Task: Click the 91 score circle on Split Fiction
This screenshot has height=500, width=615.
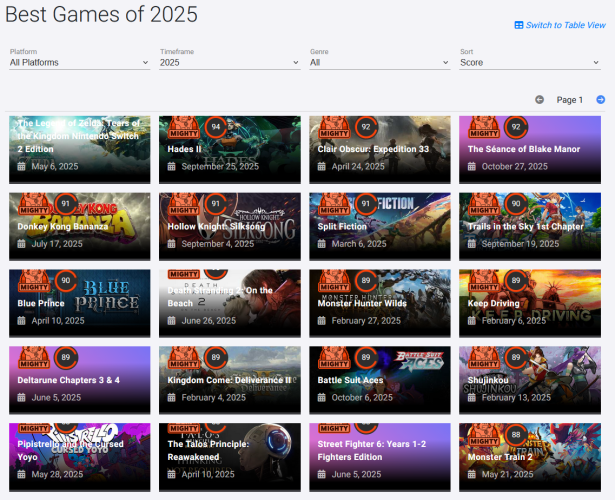Action: pyautogui.click(x=366, y=204)
